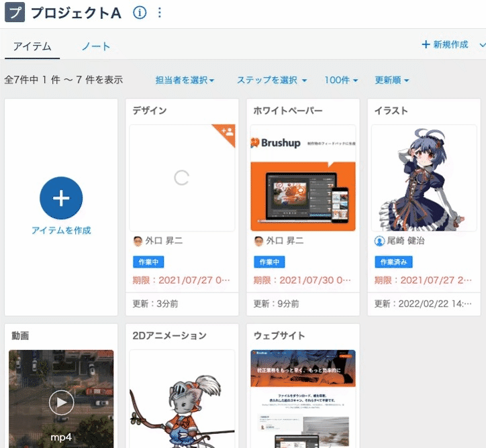Click the anime girl thumbnail on イラスト card

[424, 178]
